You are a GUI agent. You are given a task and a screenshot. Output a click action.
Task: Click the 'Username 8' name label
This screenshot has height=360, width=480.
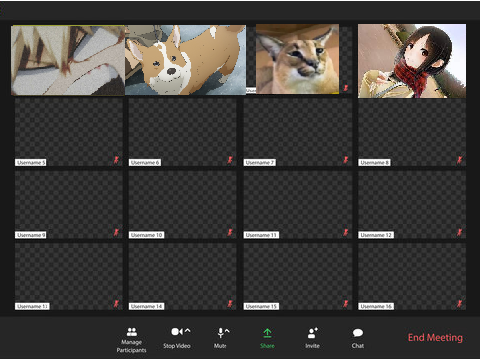(374, 163)
